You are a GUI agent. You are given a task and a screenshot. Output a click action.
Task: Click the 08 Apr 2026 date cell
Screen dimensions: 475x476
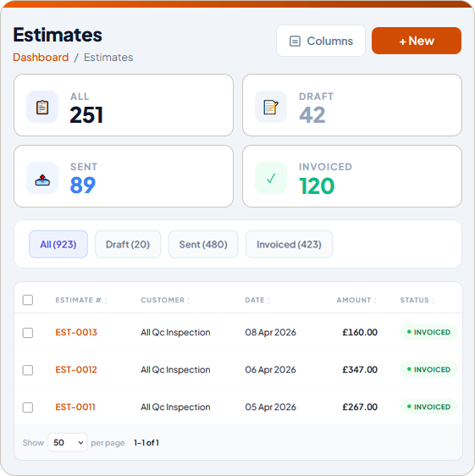[270, 332]
